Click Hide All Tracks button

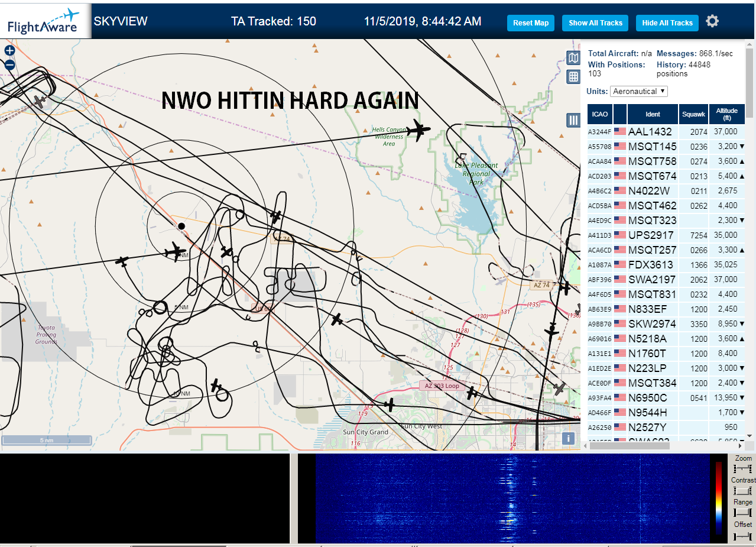pyautogui.click(x=667, y=23)
